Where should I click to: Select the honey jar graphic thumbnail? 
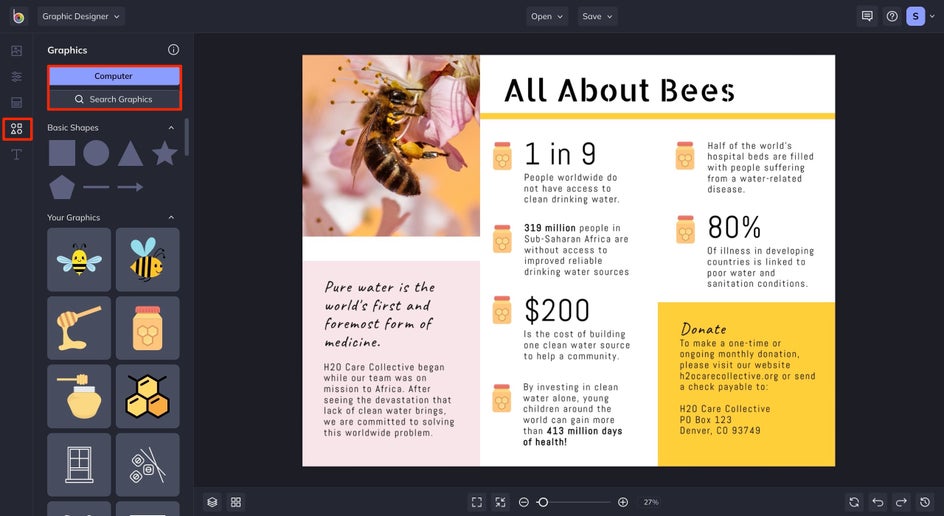click(x=148, y=328)
